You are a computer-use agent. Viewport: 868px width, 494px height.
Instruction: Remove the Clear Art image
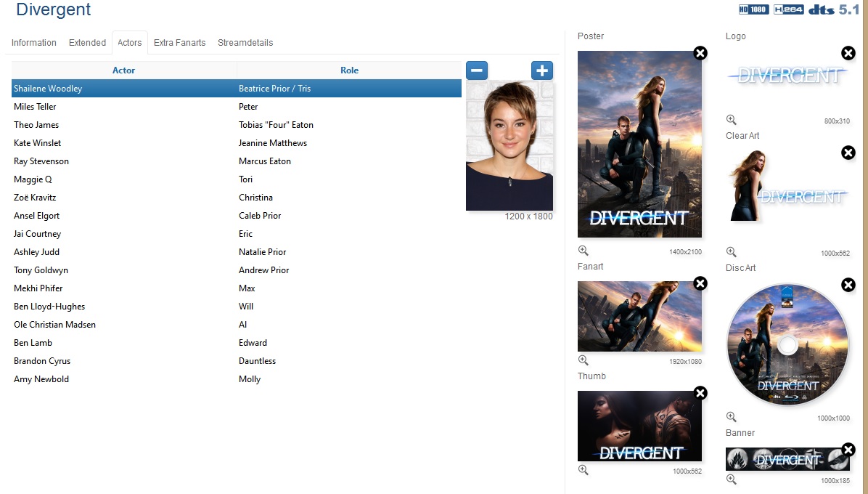pyautogui.click(x=848, y=153)
